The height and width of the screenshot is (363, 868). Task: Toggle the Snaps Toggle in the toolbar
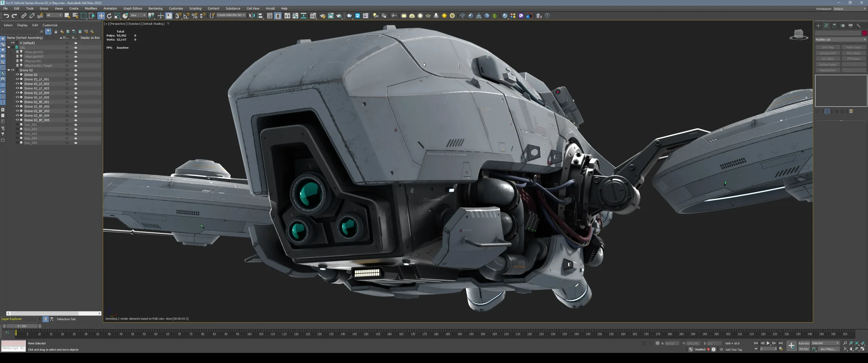tap(178, 16)
